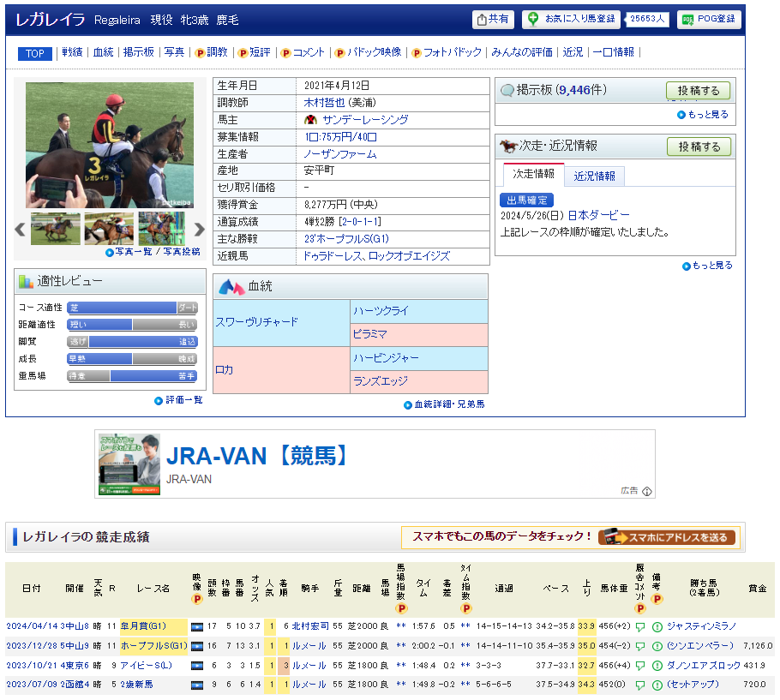The height and width of the screenshot is (700, 780).
Task: Open remarks icon for アイビーS row
Action: [x=657, y=666]
